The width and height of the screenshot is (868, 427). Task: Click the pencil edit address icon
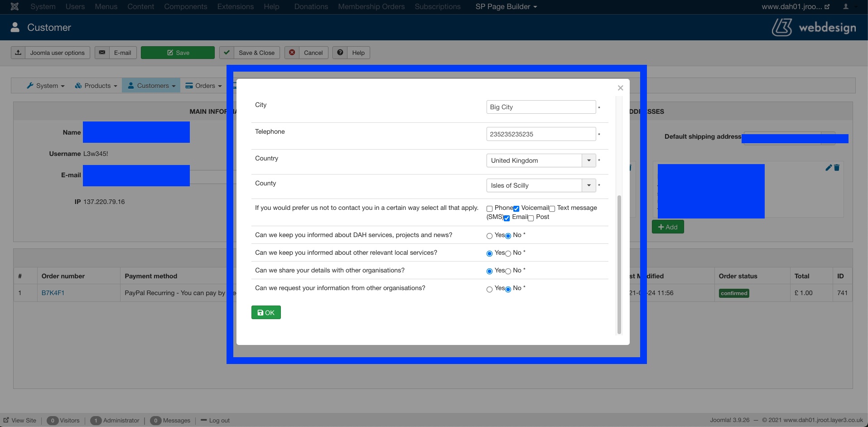[x=829, y=168]
